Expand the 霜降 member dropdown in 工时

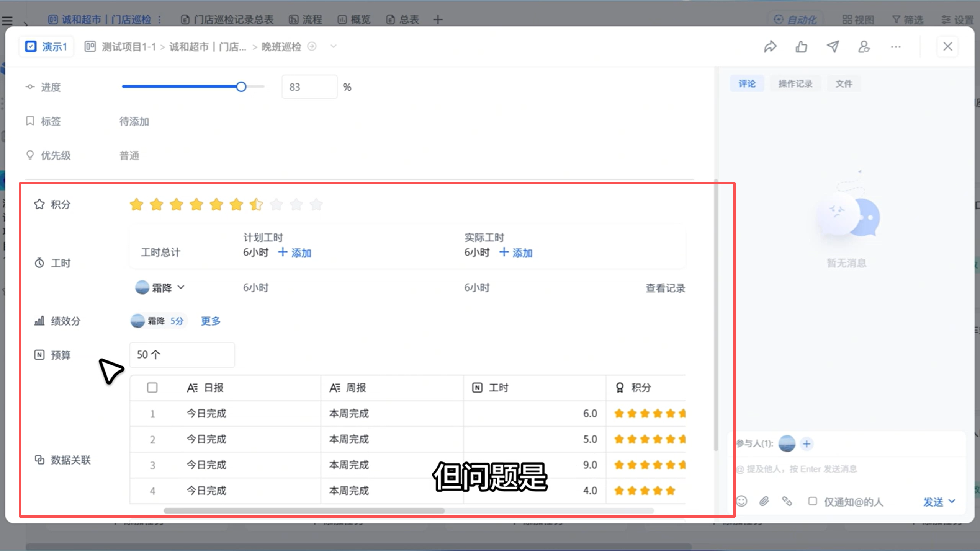(x=181, y=287)
